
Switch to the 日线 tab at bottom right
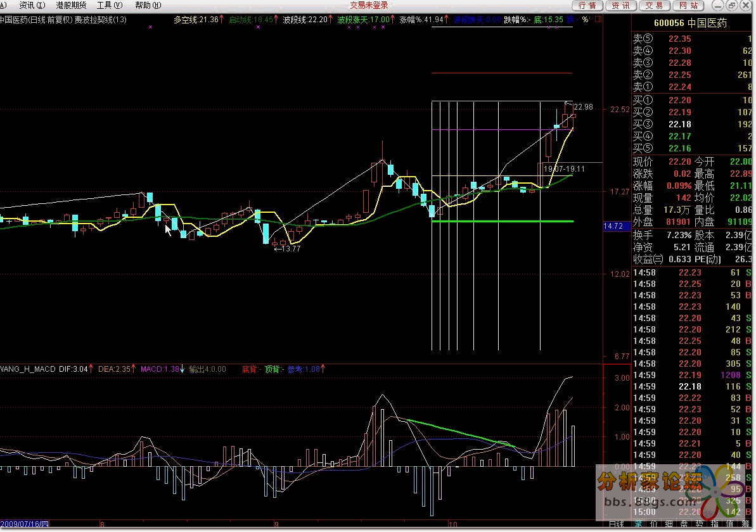pos(617,524)
